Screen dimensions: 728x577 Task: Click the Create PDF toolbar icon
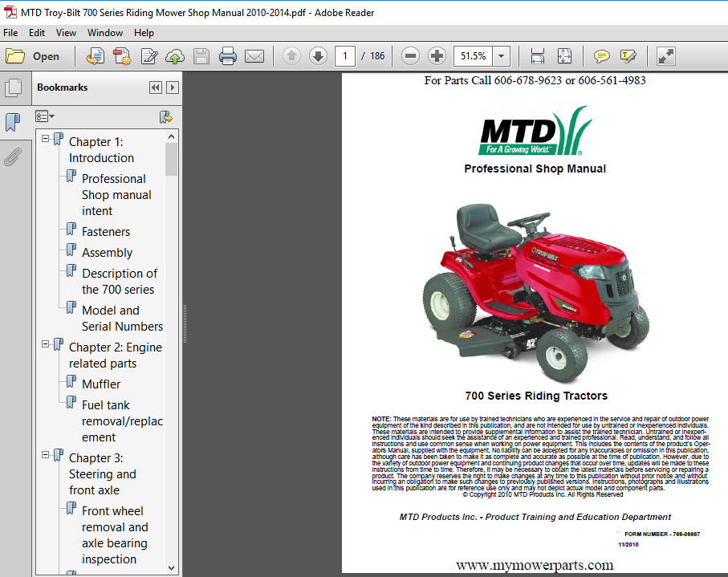[122, 56]
